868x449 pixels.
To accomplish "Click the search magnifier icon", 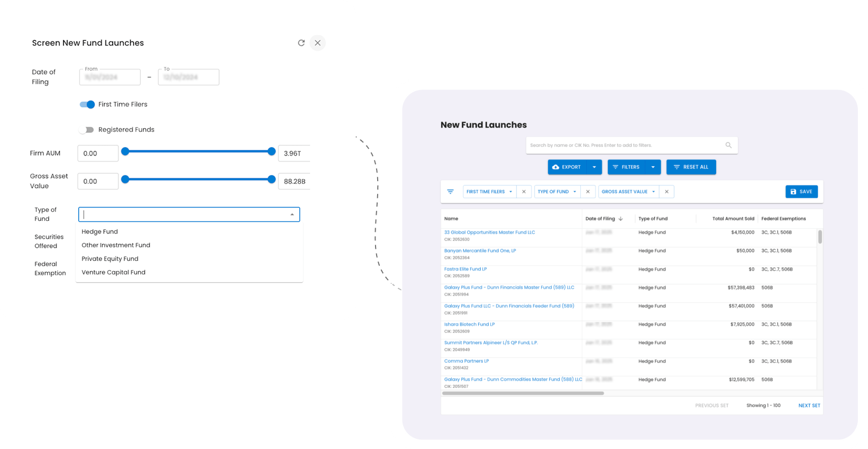I will pyautogui.click(x=728, y=145).
